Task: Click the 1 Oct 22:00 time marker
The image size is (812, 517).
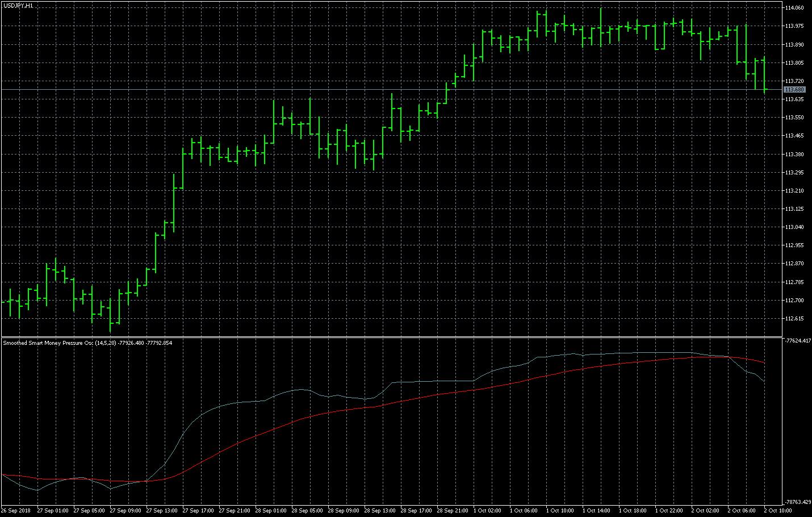Action: (x=669, y=511)
